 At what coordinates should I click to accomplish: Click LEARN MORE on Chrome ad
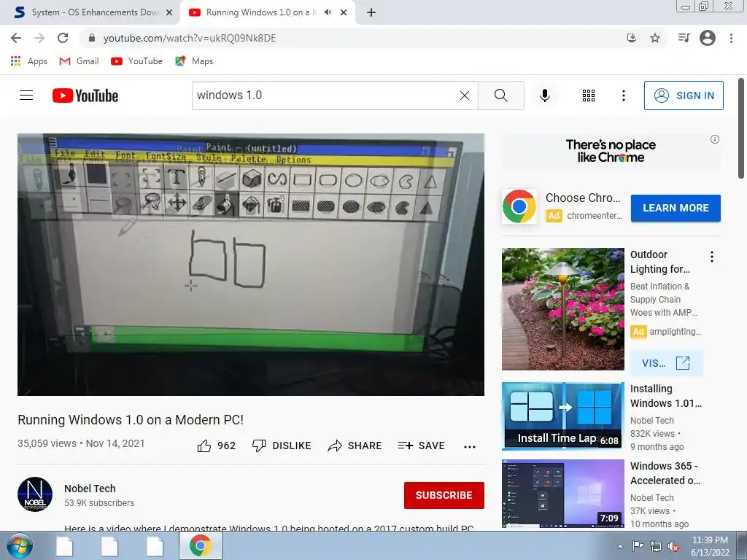point(676,208)
